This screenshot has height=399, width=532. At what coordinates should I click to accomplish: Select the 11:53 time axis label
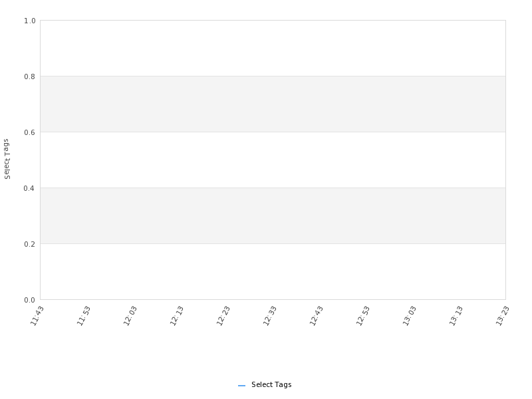coord(84,315)
